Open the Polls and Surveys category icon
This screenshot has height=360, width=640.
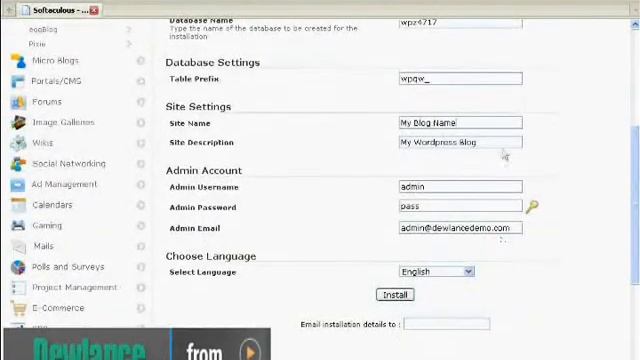18,267
